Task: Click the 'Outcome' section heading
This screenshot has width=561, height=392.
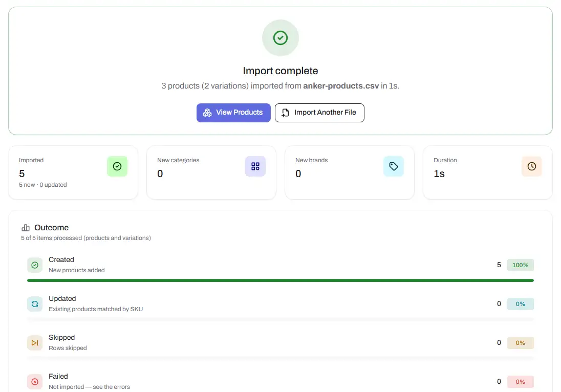Action: click(x=52, y=228)
